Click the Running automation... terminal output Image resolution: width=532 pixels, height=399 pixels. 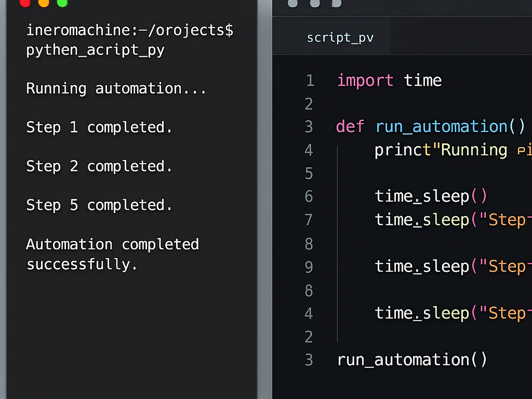(x=116, y=88)
